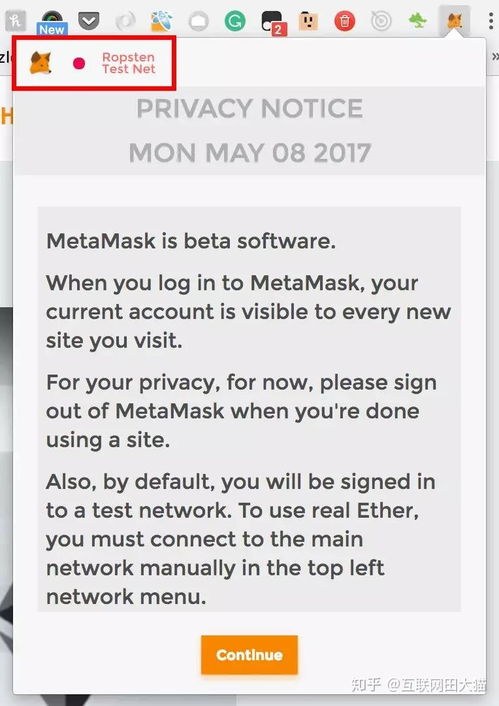
Task: Click the MetaMask is beta software text
Action: pyautogui.click(x=191, y=241)
